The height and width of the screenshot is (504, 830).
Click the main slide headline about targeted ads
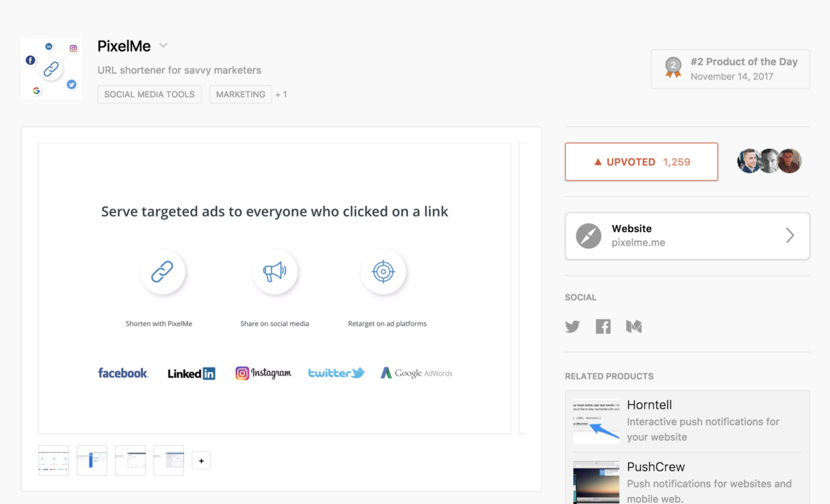274,211
